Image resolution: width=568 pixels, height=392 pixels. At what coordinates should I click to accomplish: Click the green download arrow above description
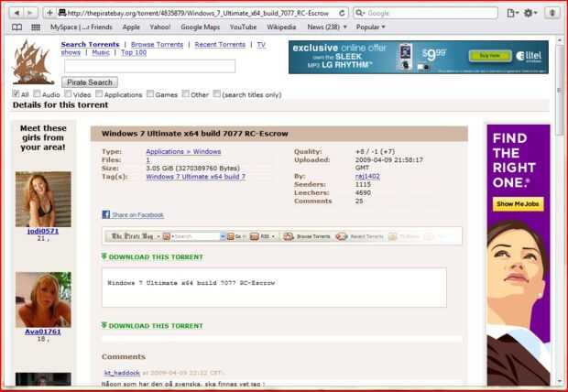click(x=104, y=256)
